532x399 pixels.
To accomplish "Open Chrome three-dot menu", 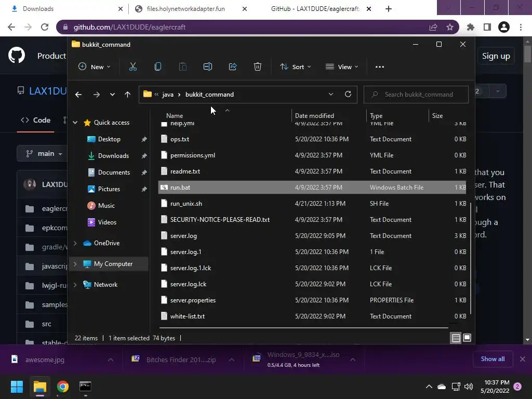I will tap(521, 27).
